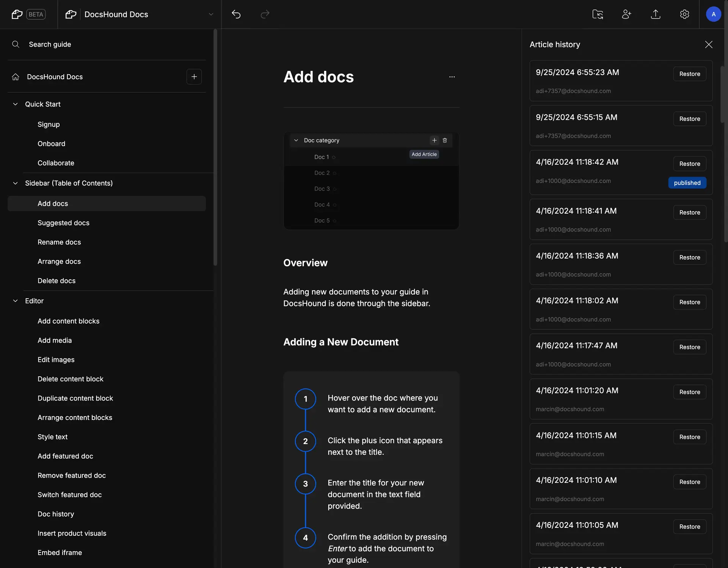Image resolution: width=728 pixels, height=568 pixels.
Task: Restore version from 9/25/2024 6:55:15 AM
Action: (x=690, y=119)
